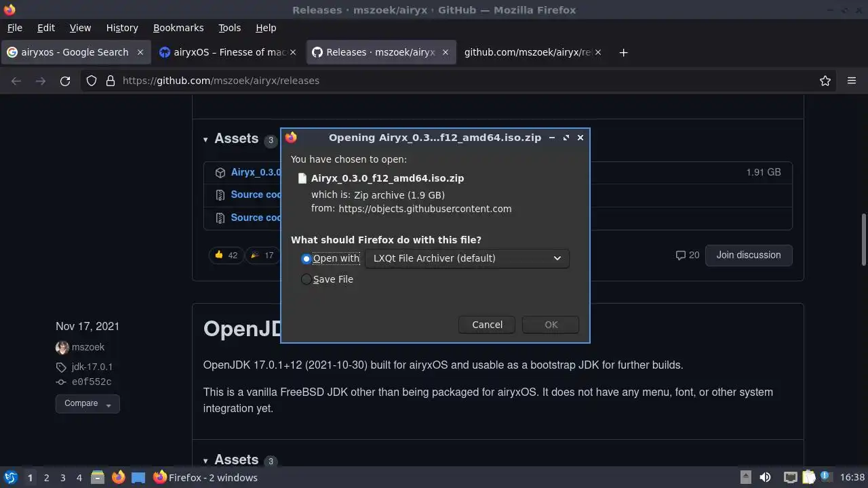This screenshot has height=488, width=868.
Task: Open the File menu
Action: [x=14, y=28]
